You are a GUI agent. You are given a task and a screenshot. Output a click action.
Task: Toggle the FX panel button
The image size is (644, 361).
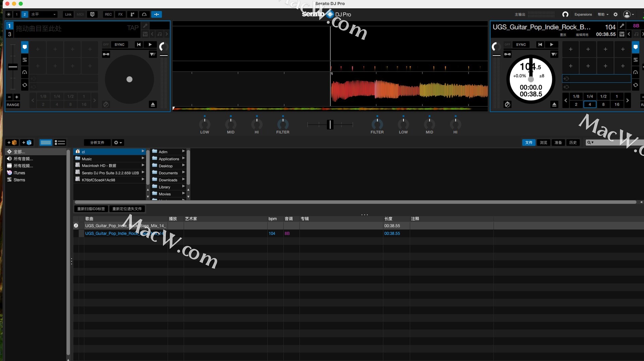[x=120, y=14]
